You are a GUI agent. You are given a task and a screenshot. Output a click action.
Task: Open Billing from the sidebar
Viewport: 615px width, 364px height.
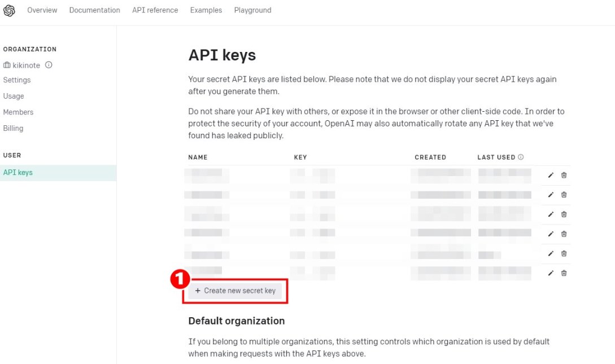pos(13,128)
